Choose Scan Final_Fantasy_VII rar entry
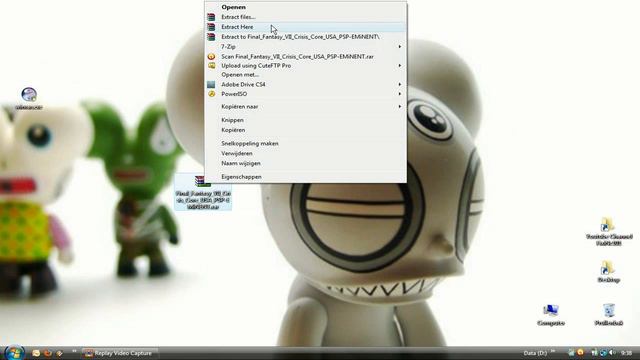640x360 pixels. (305, 56)
